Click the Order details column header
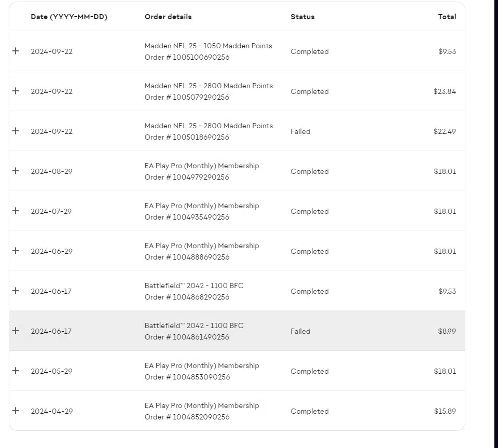This screenshot has height=448, width=498. (x=168, y=17)
